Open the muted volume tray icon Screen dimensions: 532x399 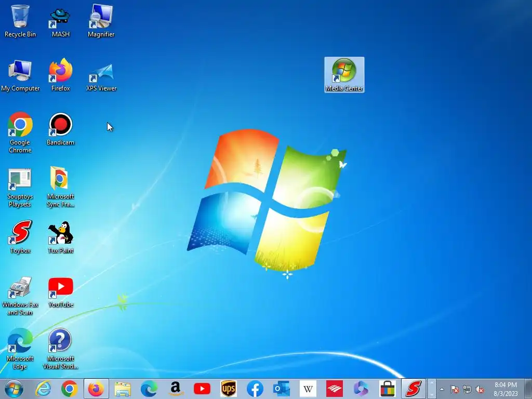(480, 389)
